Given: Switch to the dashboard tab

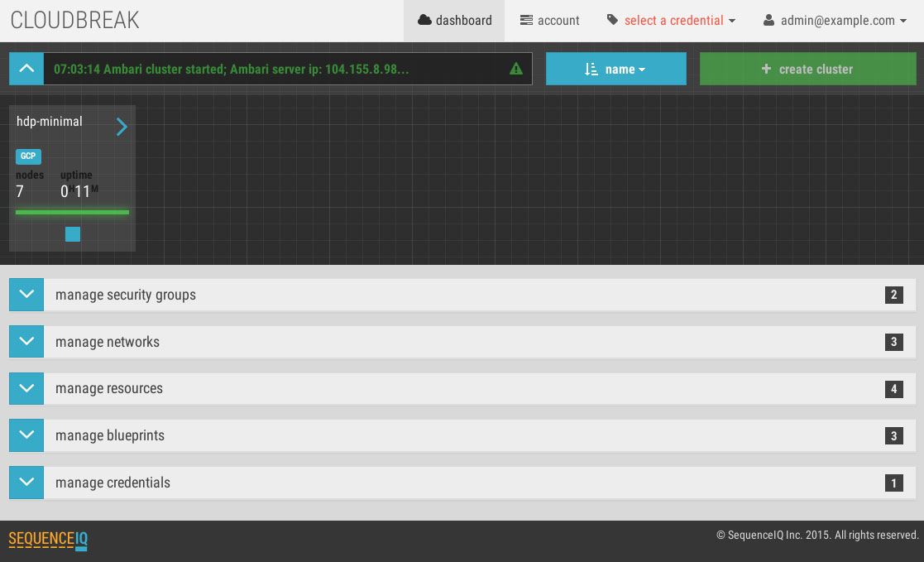Looking at the screenshot, I should coord(454,21).
